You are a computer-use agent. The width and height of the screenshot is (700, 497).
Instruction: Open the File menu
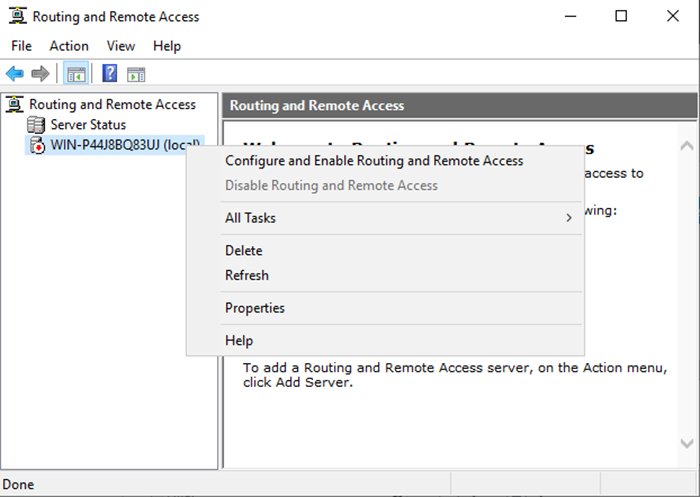tap(21, 46)
